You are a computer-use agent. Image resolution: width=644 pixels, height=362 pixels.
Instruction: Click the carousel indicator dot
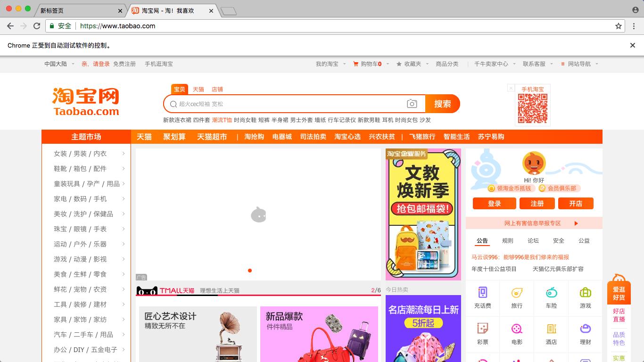pos(250,271)
